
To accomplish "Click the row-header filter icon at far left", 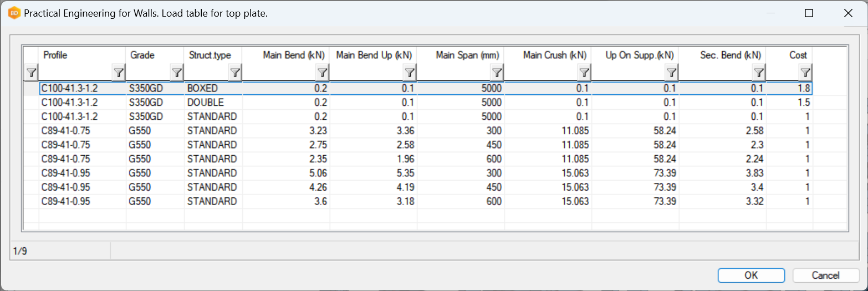I will click(x=32, y=72).
